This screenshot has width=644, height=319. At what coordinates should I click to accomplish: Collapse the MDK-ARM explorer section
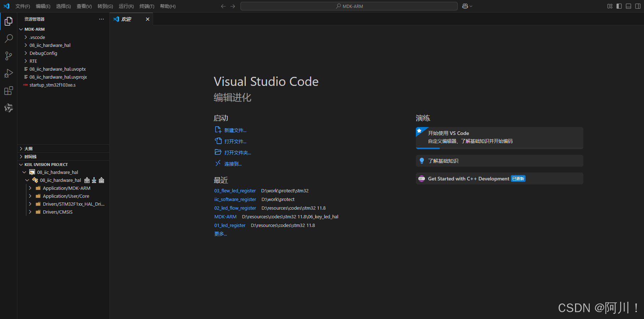coord(21,29)
